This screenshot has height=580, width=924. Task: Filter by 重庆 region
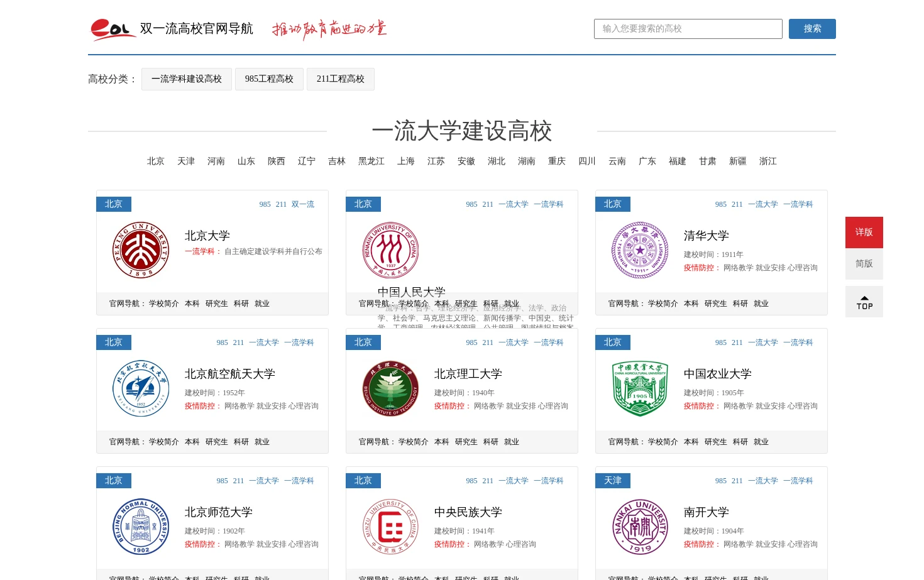tap(557, 161)
